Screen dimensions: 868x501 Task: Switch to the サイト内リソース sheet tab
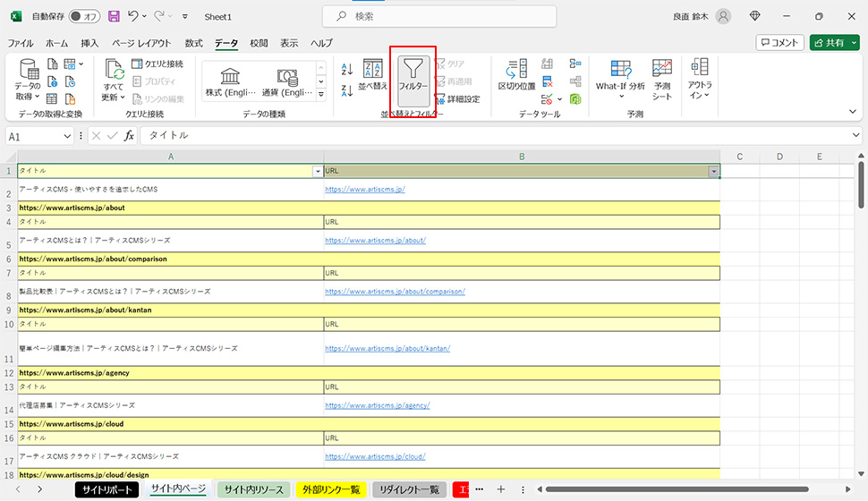[253, 489]
